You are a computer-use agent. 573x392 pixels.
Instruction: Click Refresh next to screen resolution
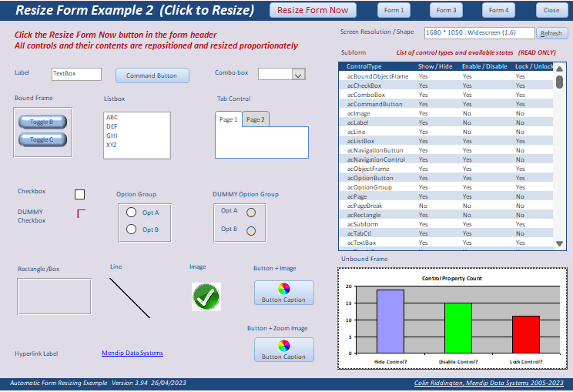pos(551,33)
